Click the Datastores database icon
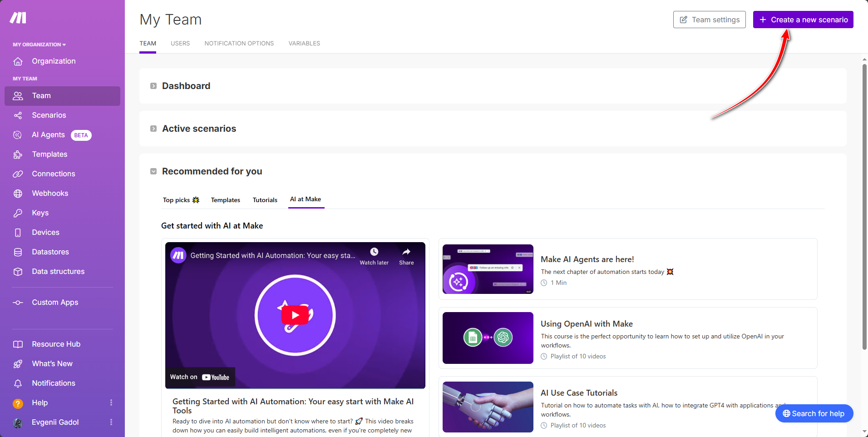Image resolution: width=868 pixels, height=437 pixels. [x=18, y=252]
